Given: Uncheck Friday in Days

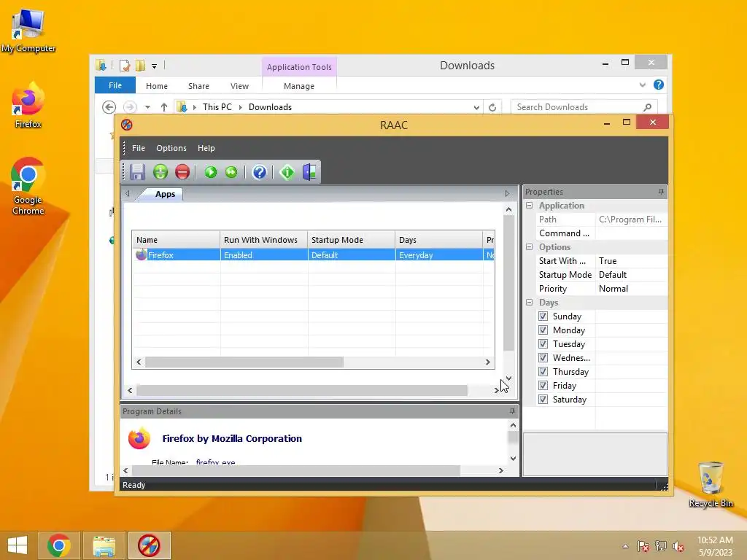Looking at the screenshot, I should tap(543, 385).
